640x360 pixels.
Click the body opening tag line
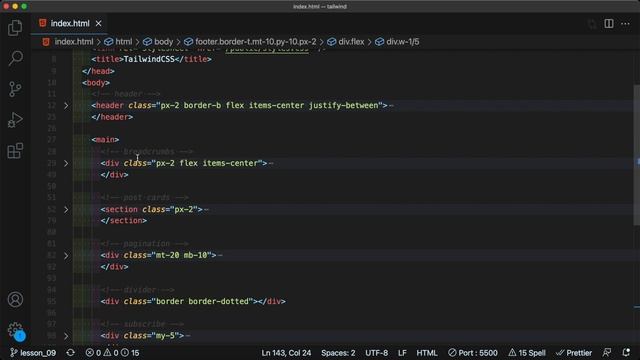[x=96, y=83]
